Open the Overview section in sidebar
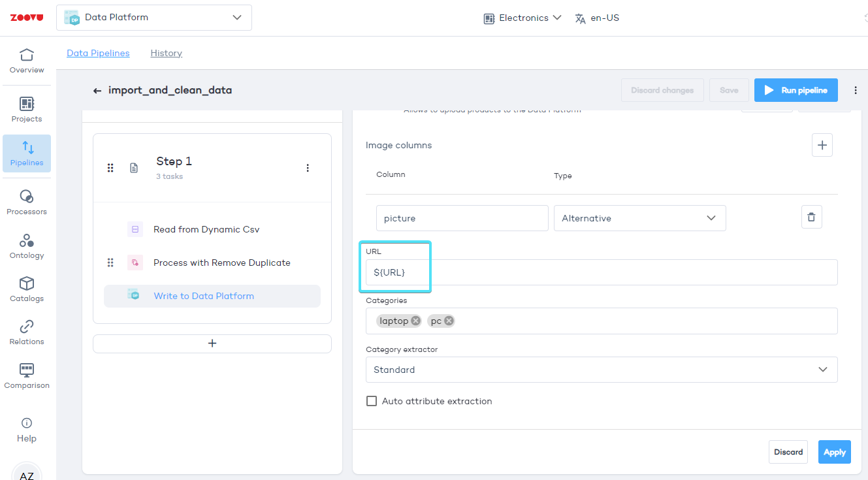The image size is (868, 480). 27,61
